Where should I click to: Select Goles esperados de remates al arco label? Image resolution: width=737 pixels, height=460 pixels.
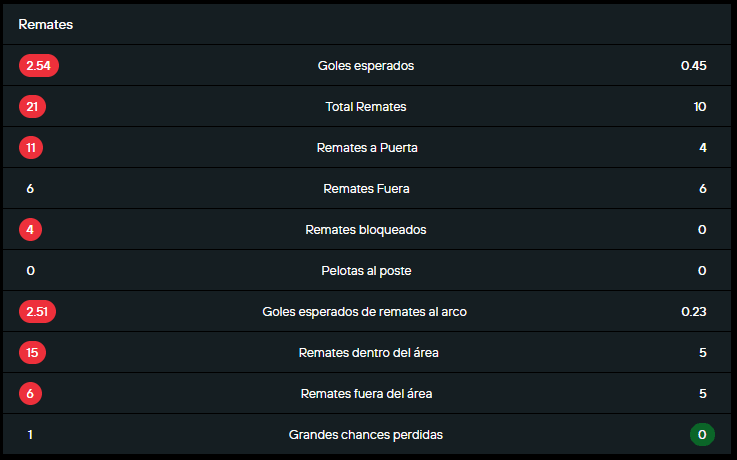click(x=364, y=312)
